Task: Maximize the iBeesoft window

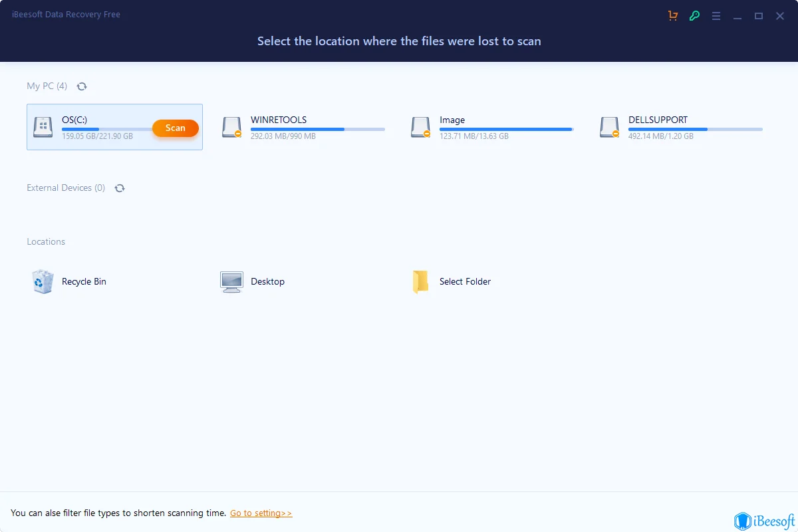Action: pyautogui.click(x=759, y=15)
